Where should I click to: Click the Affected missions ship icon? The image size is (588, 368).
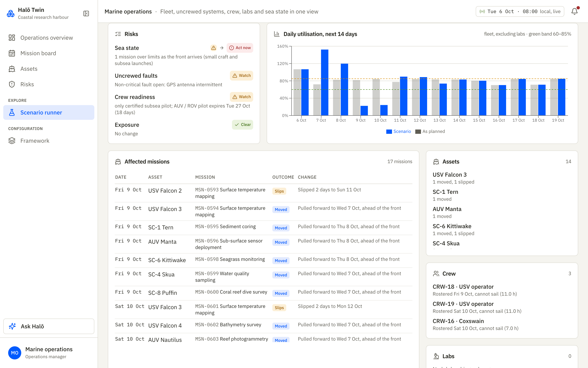pyautogui.click(x=118, y=162)
